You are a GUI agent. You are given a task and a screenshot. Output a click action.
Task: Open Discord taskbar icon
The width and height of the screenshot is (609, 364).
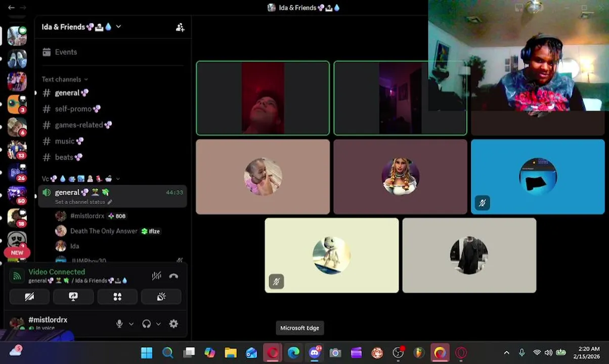[315, 352]
